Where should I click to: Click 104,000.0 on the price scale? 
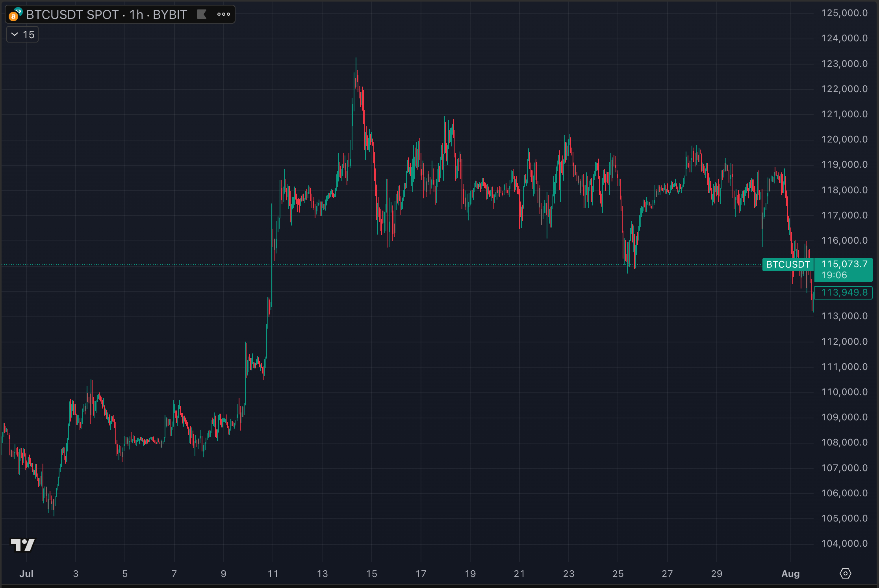tap(844, 544)
